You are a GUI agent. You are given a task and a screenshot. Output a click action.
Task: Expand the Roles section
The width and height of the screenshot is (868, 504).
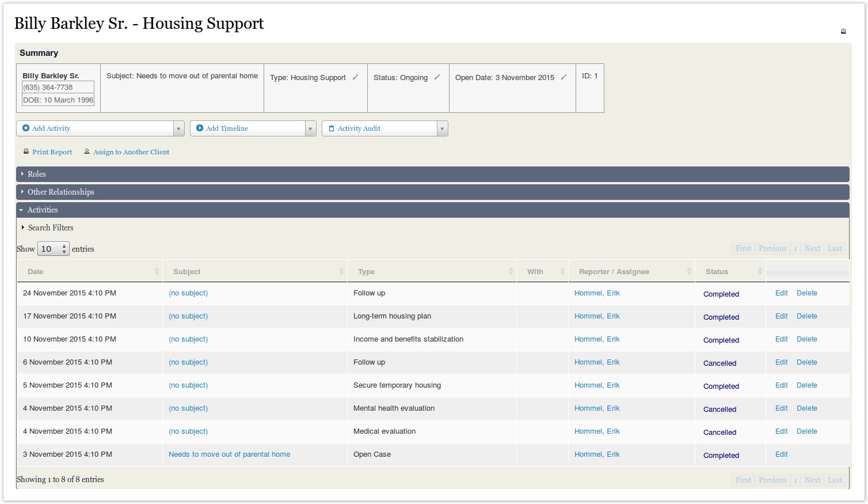tap(37, 174)
